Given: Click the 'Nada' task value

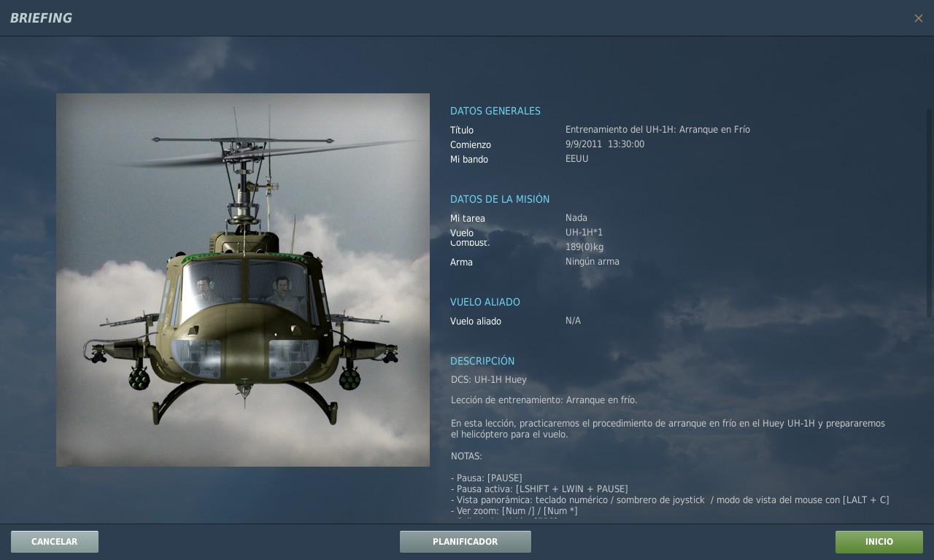Looking at the screenshot, I should 576,218.
